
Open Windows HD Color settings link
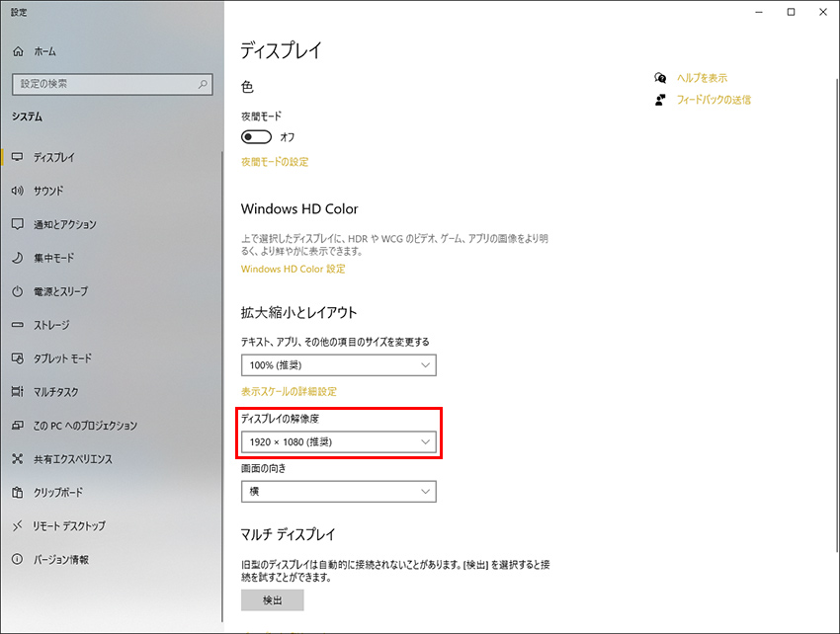[293, 268]
